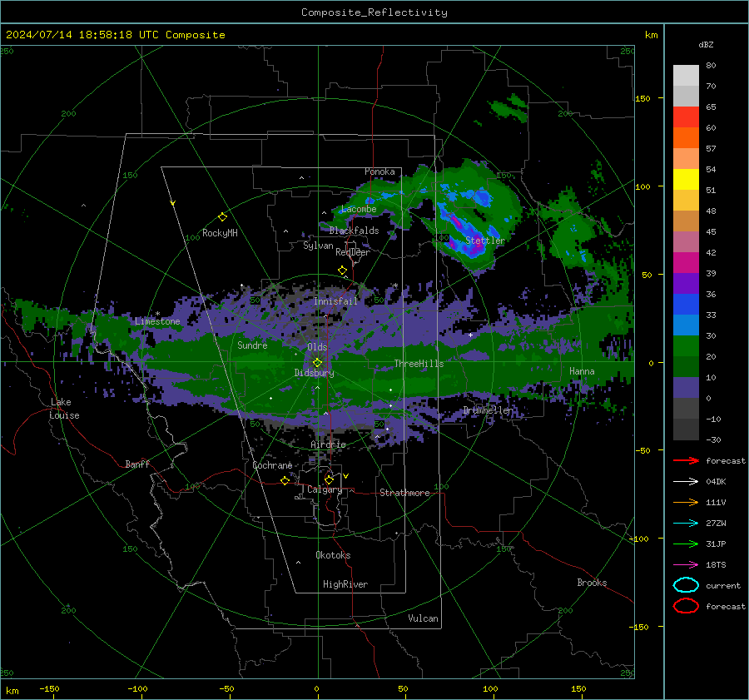Click the Vulcan city label
Screen dimensions: 749x700
(x=423, y=618)
